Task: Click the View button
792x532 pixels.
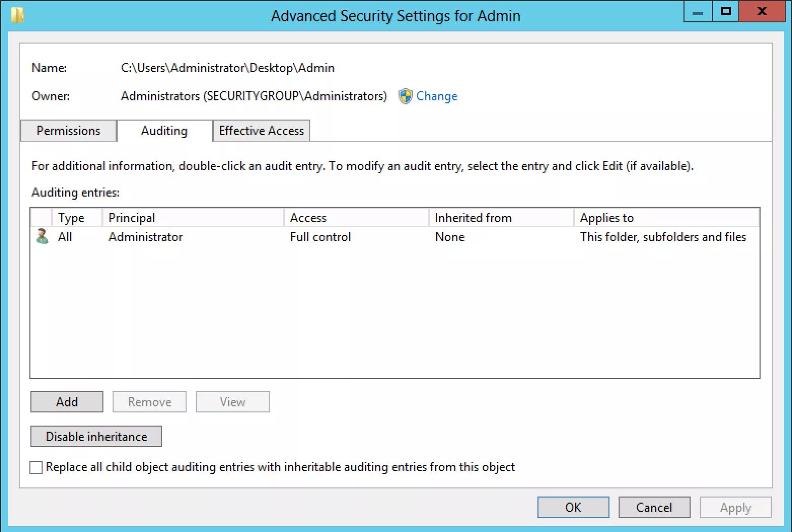Action: click(x=232, y=402)
